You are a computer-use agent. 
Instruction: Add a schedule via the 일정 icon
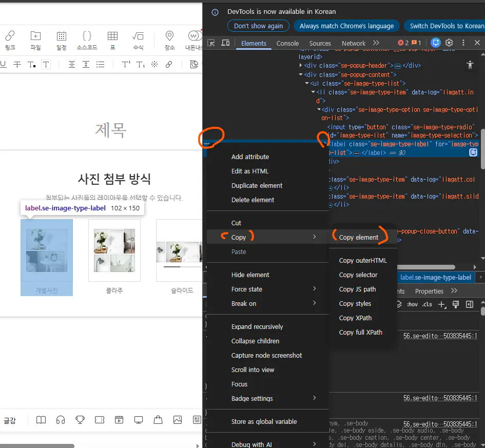61,40
